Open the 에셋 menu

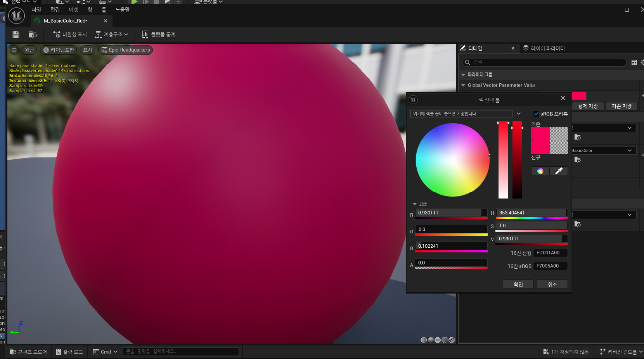(x=74, y=10)
